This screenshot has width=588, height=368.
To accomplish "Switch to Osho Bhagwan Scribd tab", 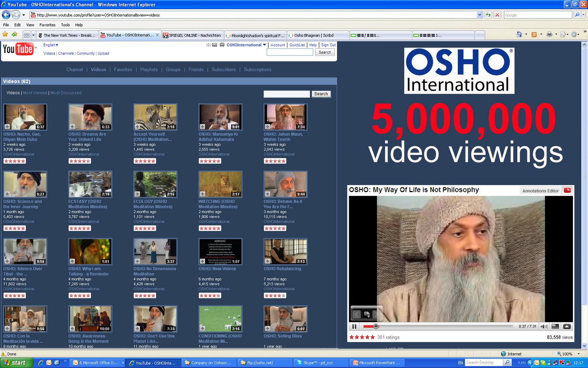I will pyautogui.click(x=318, y=35).
